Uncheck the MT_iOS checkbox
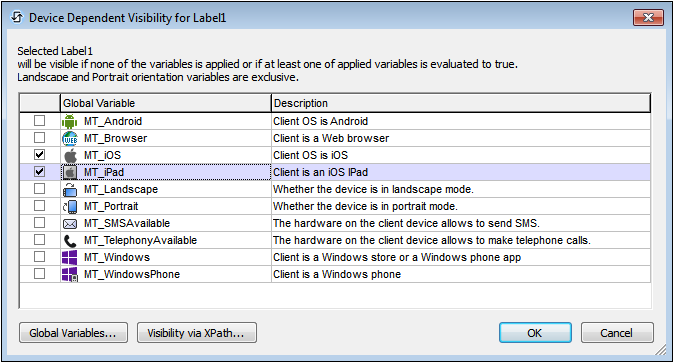Viewport: 674px width, 363px height. point(40,154)
